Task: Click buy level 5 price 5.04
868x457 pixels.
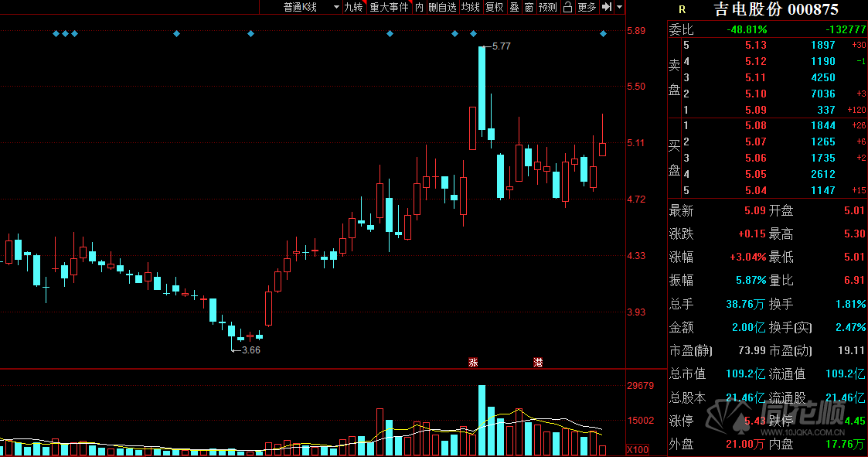Action: (756, 190)
